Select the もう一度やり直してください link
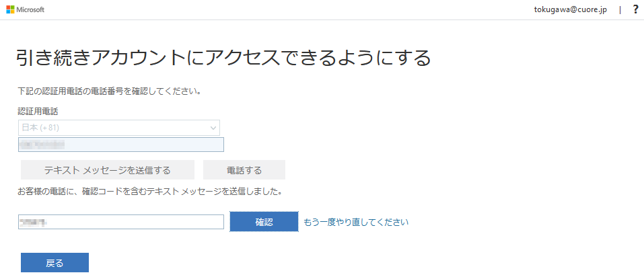 pyautogui.click(x=356, y=222)
